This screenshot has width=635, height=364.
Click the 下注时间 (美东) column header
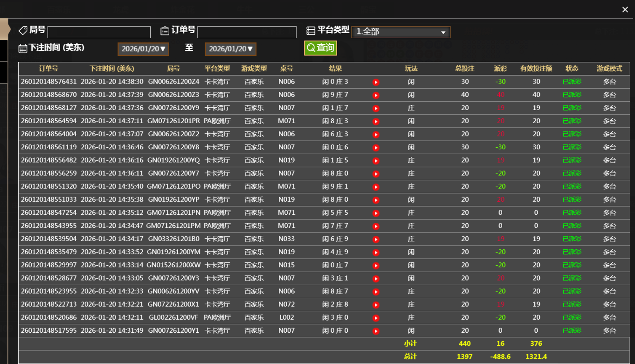tap(112, 69)
